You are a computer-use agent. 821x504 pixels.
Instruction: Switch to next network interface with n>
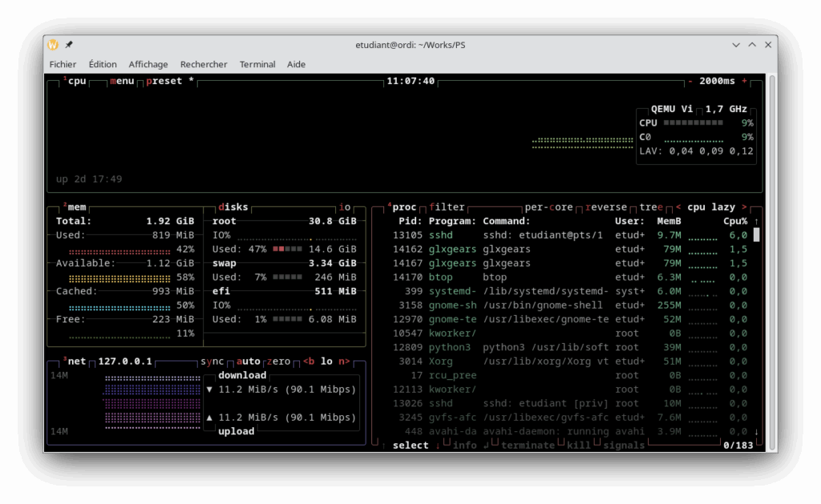pos(344,361)
